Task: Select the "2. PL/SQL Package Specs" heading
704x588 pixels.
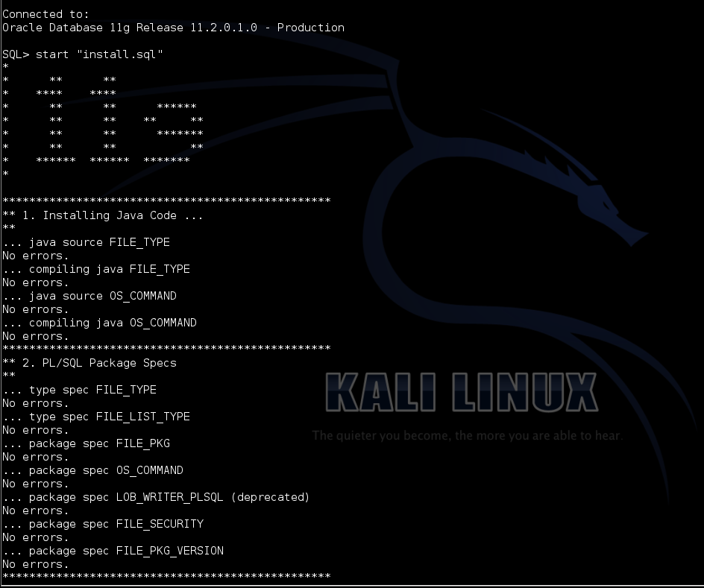Action: (89, 363)
